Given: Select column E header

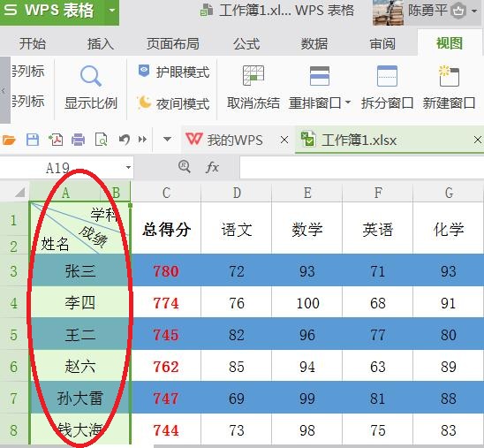Looking at the screenshot, I should coord(307,193).
